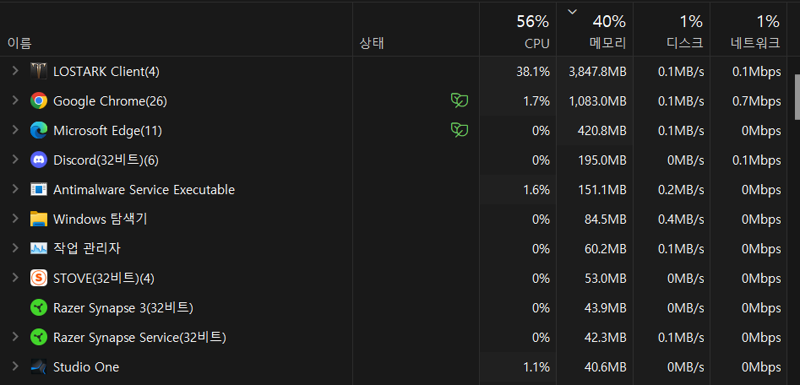The image size is (800, 385).
Task: Click Chrome's green efficiency mode leaf
Action: point(459,100)
